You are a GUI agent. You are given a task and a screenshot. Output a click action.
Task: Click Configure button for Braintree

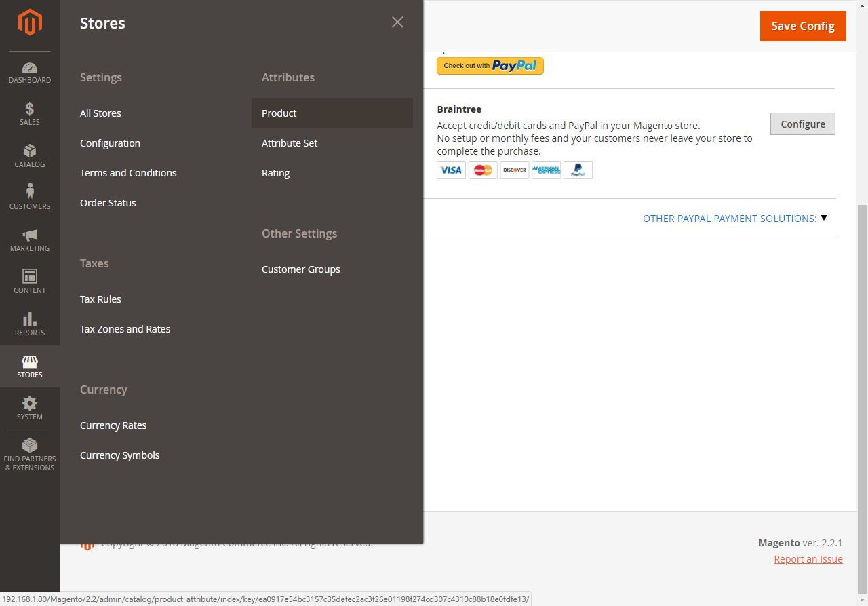tap(803, 124)
